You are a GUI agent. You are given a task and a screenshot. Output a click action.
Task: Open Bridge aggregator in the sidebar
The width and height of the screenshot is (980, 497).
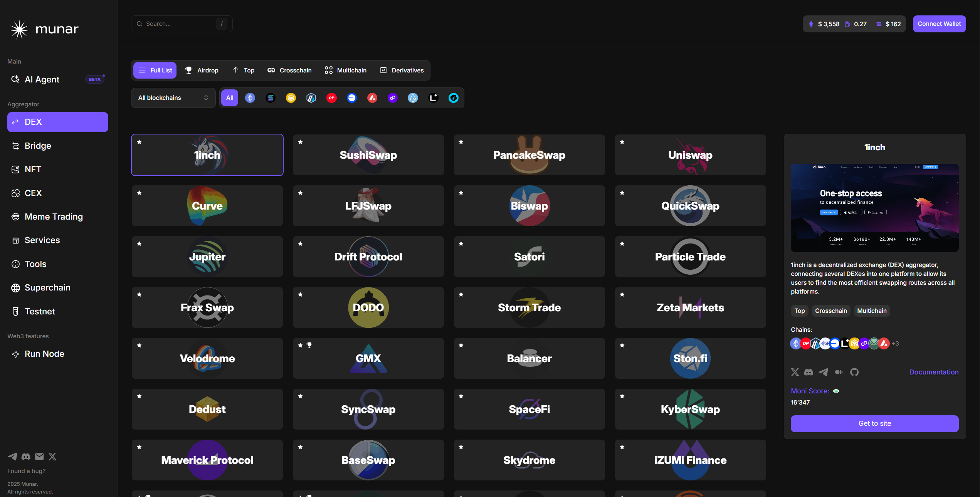(58, 146)
